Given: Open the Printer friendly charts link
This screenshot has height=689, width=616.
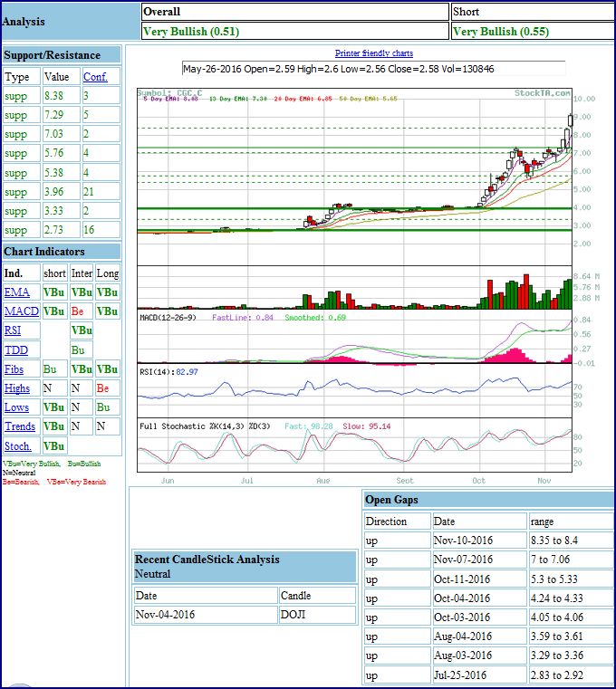Looking at the screenshot, I should [x=373, y=53].
